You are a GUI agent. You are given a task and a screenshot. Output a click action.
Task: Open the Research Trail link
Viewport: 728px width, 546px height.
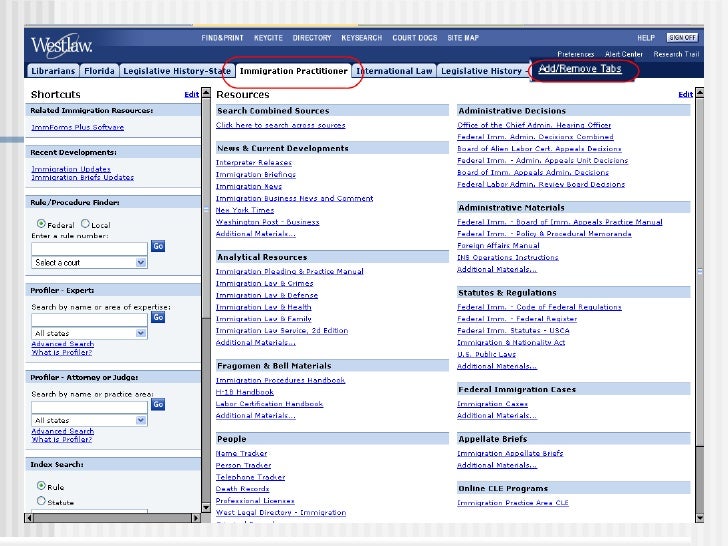676,54
